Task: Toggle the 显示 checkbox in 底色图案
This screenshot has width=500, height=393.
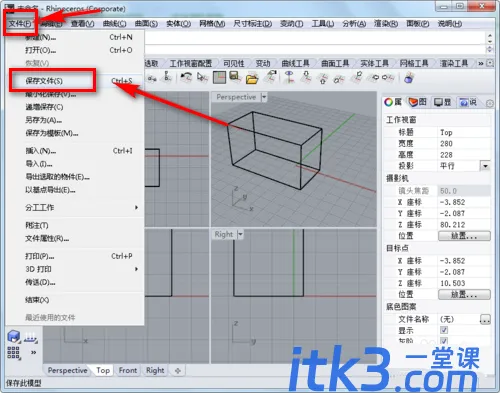Action: tap(444, 330)
